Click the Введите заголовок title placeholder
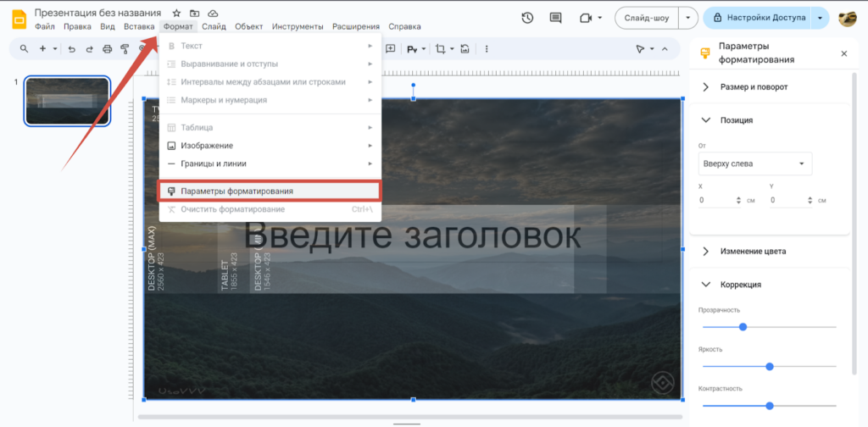The height and width of the screenshot is (427, 868). click(x=412, y=235)
